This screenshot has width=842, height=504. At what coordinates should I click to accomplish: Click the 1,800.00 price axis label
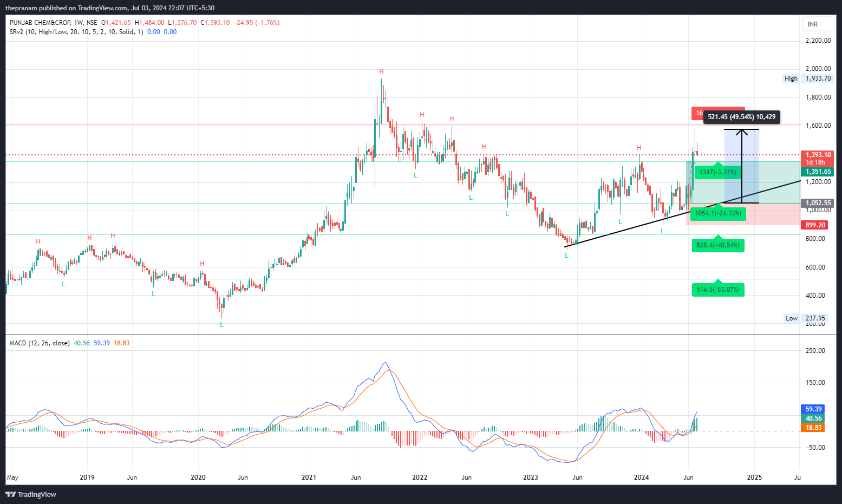[x=818, y=97]
